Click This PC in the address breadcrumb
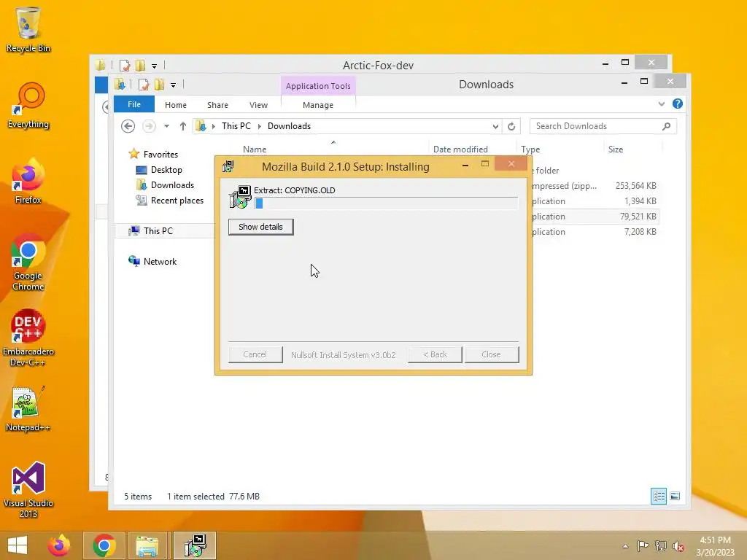Image resolution: width=747 pixels, height=560 pixels. [236, 126]
